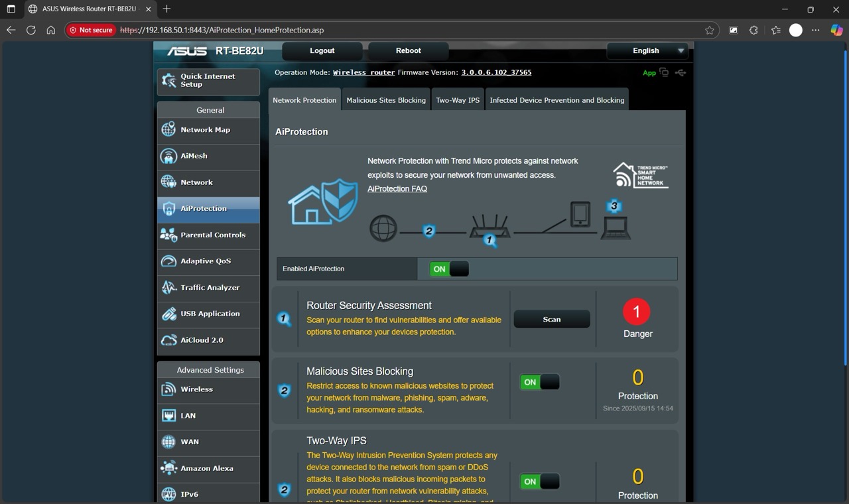
Task: Click the browser page vertical scrollbar
Action: tap(844, 199)
